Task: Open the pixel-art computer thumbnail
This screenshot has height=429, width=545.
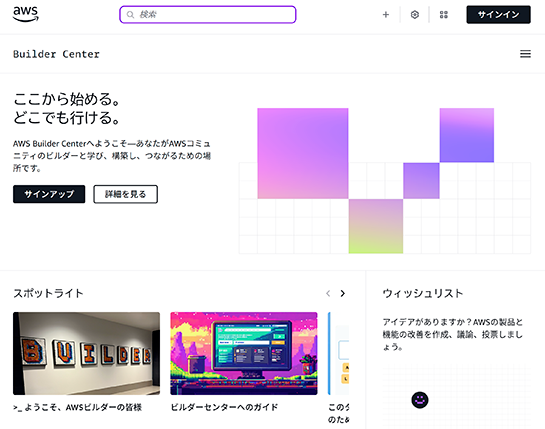Action: click(244, 353)
